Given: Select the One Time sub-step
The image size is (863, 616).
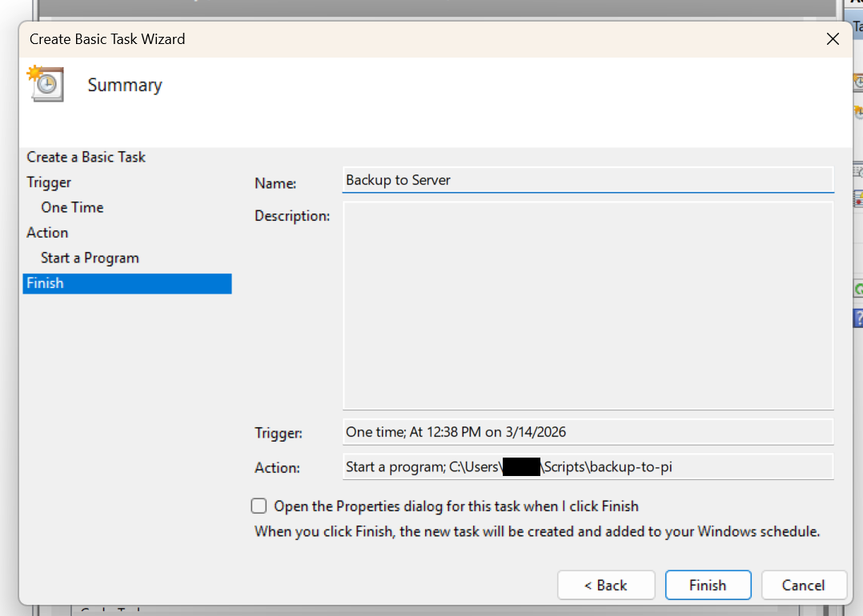Looking at the screenshot, I should pos(72,207).
